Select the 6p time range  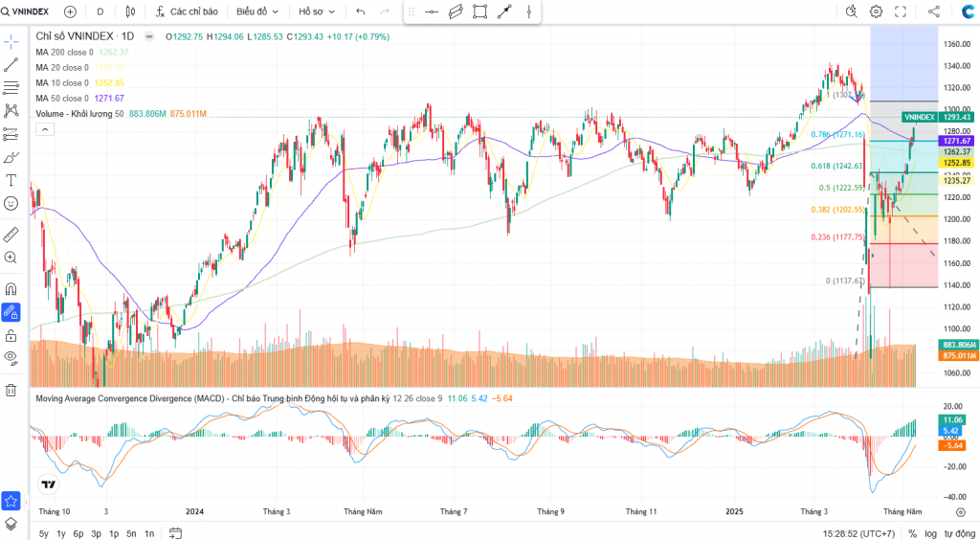78,533
